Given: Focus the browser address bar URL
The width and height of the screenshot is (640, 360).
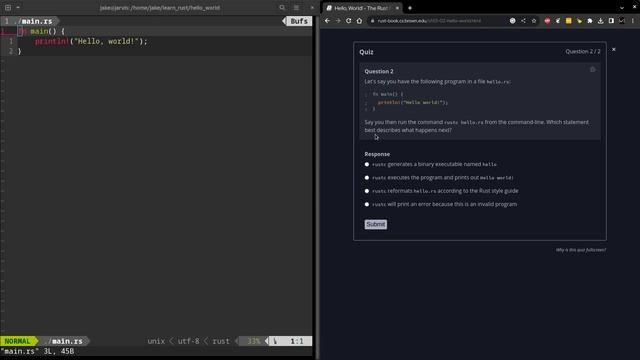Looking at the screenshot, I should tap(429, 21).
